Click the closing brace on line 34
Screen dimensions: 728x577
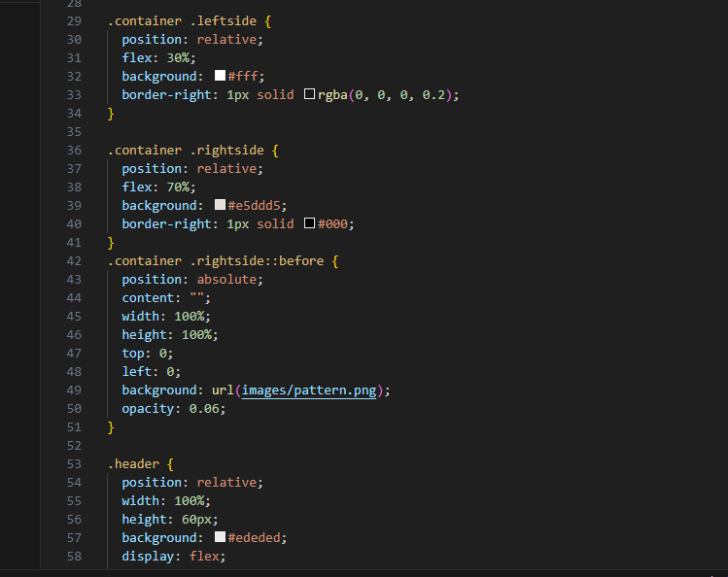tap(111, 114)
